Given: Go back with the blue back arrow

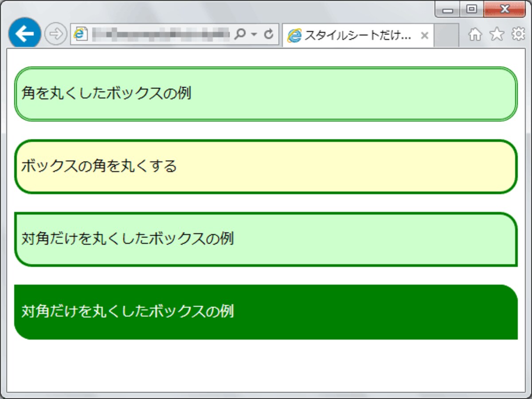Looking at the screenshot, I should pyautogui.click(x=24, y=34).
